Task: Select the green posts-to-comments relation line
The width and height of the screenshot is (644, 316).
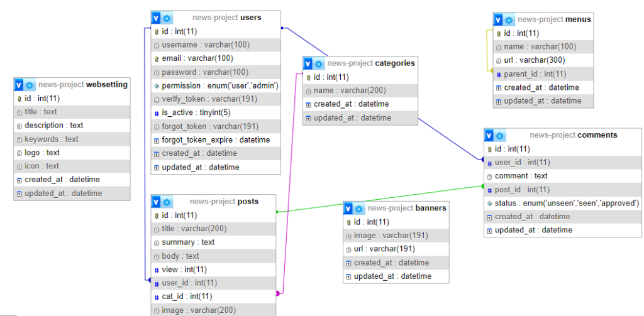Action: pos(380,199)
